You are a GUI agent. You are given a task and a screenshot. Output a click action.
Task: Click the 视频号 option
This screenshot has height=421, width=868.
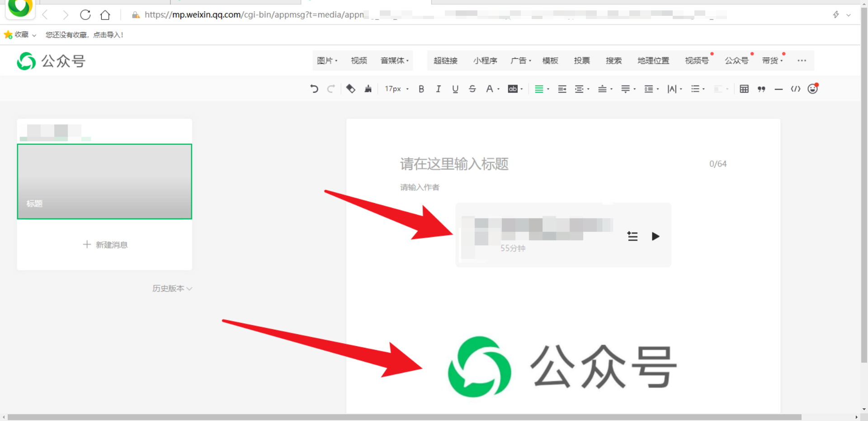click(697, 61)
